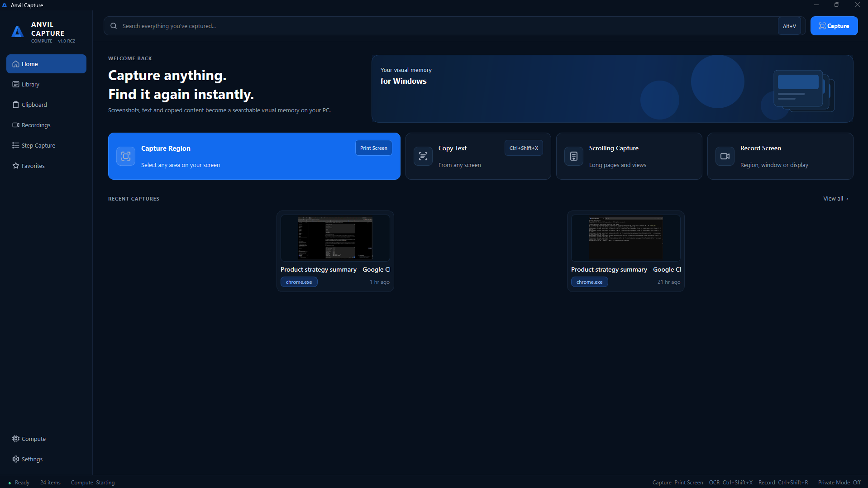
Task: Show Favorites list
Action: [x=46, y=166]
